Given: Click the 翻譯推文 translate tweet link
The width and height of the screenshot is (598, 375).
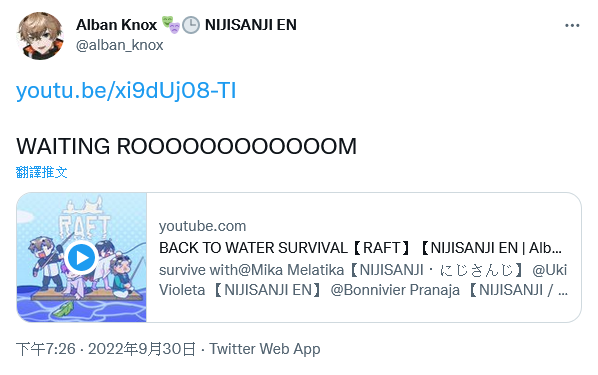Looking at the screenshot, I should coord(42,172).
